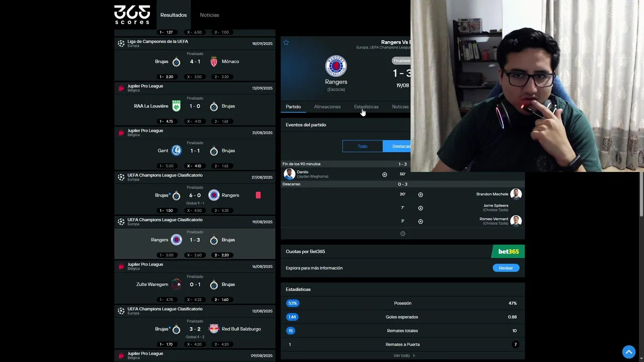Open RAA La Louvière crest
644x362 pixels.
point(176,106)
